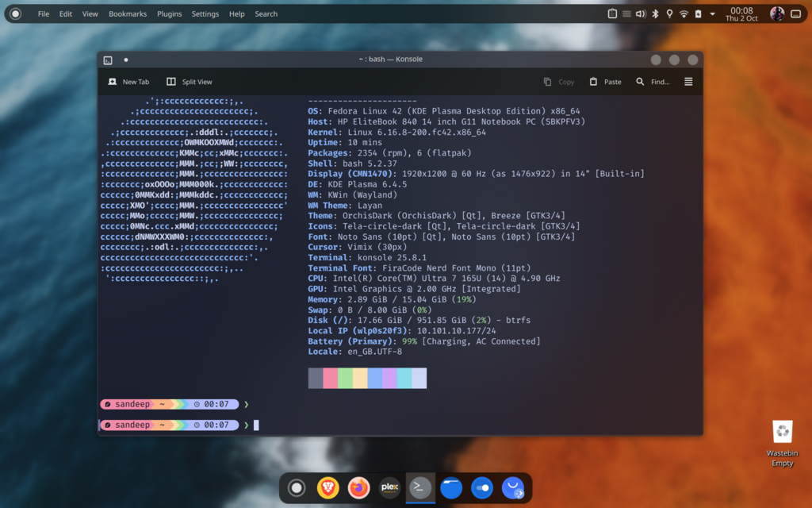Click the show desktop icon in top panel
Viewport: 812px width, 508px height.
point(796,14)
